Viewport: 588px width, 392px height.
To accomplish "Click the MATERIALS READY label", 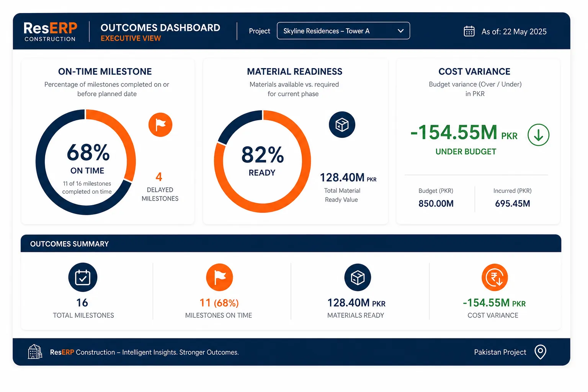I will point(356,315).
